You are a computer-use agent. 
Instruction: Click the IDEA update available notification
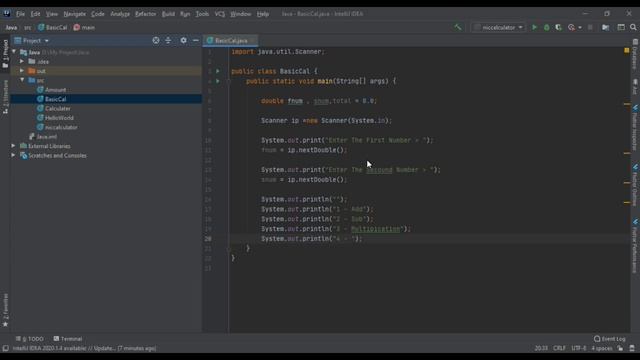pos(84,348)
